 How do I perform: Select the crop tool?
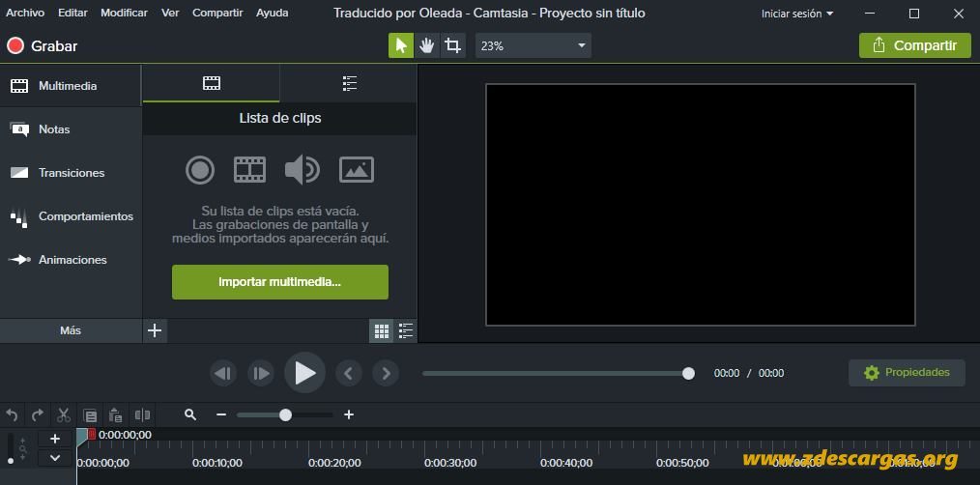click(453, 45)
